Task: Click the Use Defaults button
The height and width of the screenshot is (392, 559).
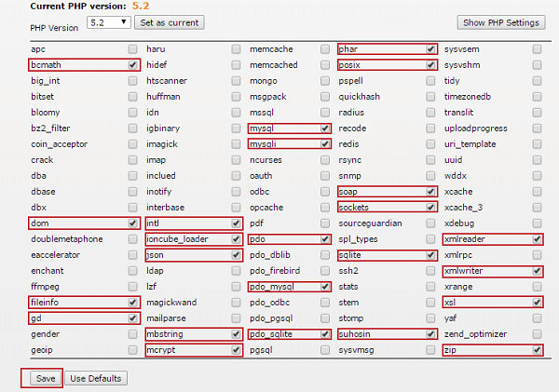Action: 96,378
